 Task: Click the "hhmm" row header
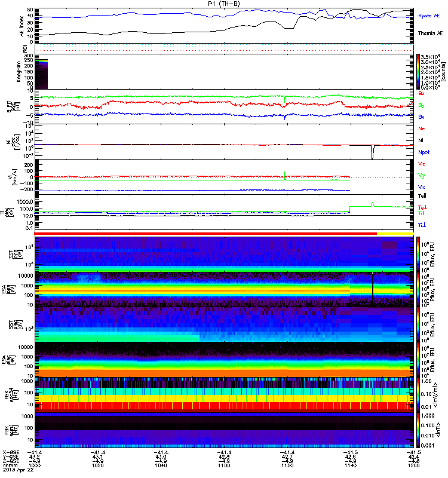click(10, 465)
